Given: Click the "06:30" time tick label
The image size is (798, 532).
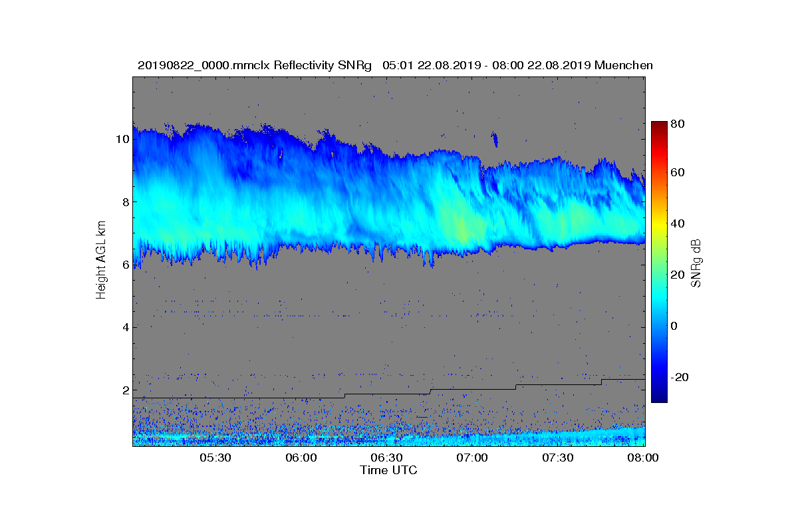Looking at the screenshot, I should click(x=387, y=458).
